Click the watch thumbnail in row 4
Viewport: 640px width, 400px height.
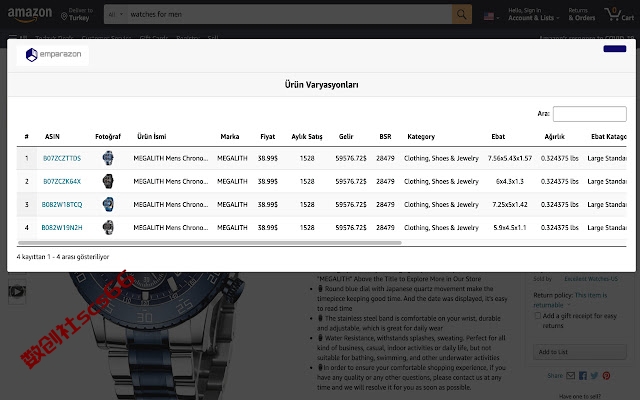[108, 227]
